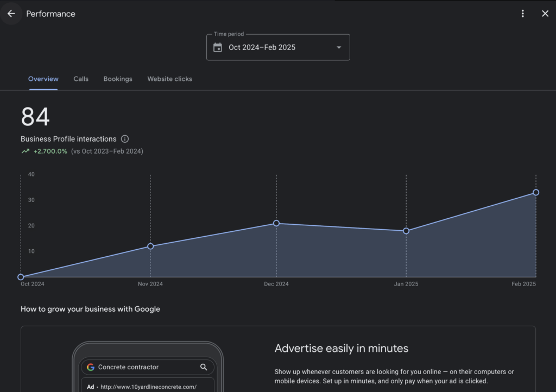
Task: Click the search magnifier icon in the mockup
Action: coord(204,367)
